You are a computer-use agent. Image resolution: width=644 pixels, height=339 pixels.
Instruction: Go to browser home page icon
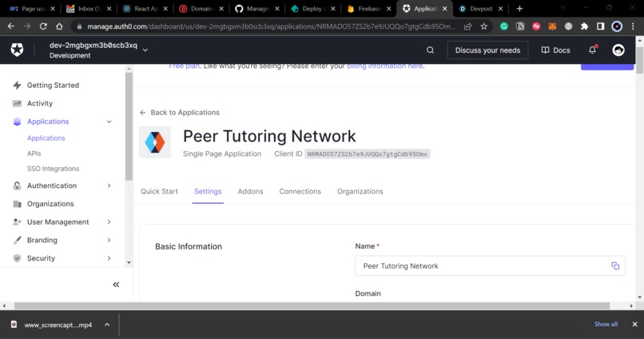point(59,26)
